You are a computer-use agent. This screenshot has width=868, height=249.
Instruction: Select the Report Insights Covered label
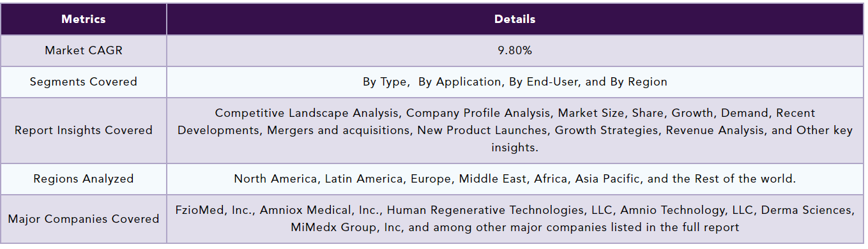coord(84,130)
